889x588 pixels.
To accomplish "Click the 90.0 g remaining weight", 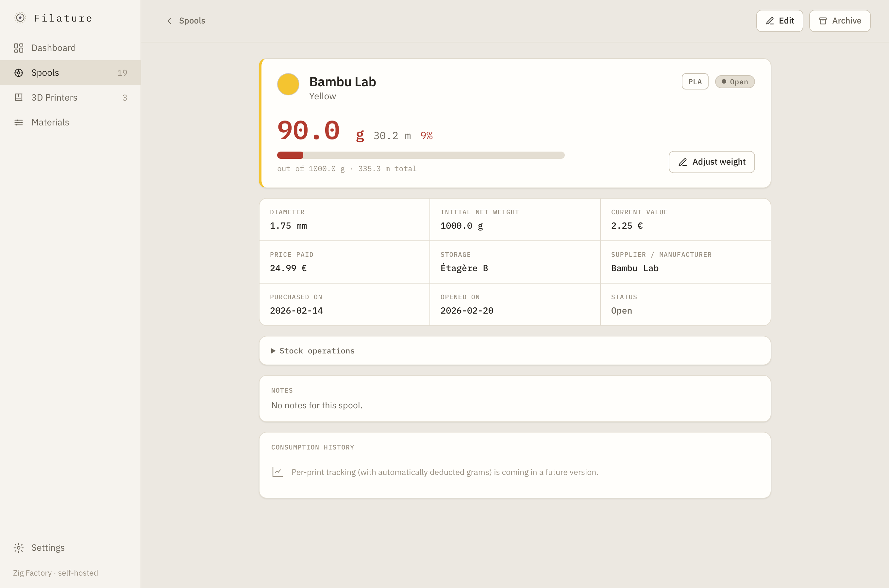I will (321, 131).
